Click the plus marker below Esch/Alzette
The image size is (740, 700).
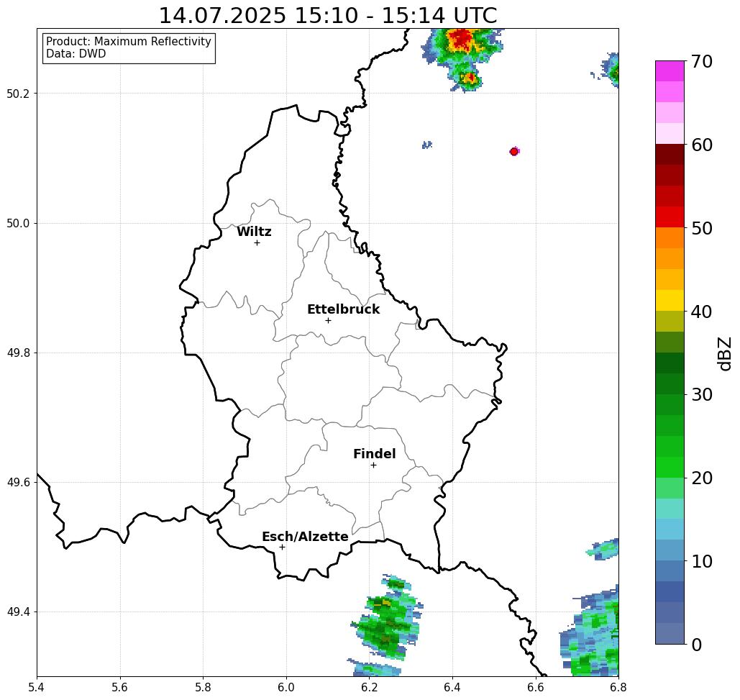(282, 547)
